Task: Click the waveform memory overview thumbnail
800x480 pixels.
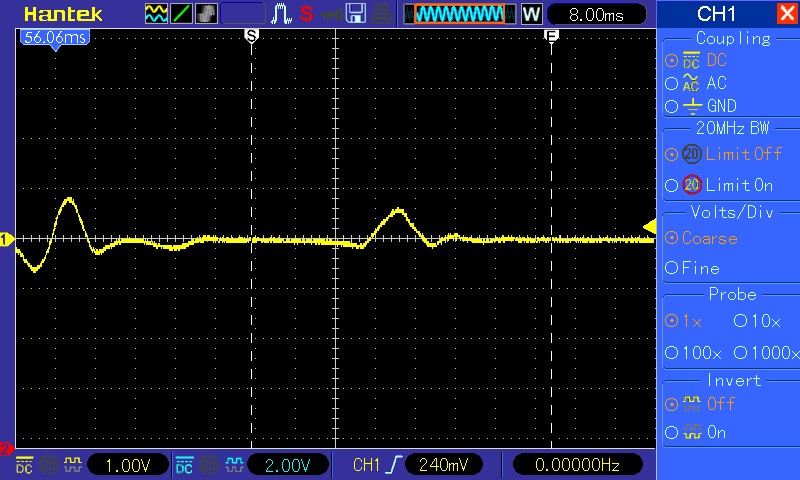Action: (x=459, y=14)
